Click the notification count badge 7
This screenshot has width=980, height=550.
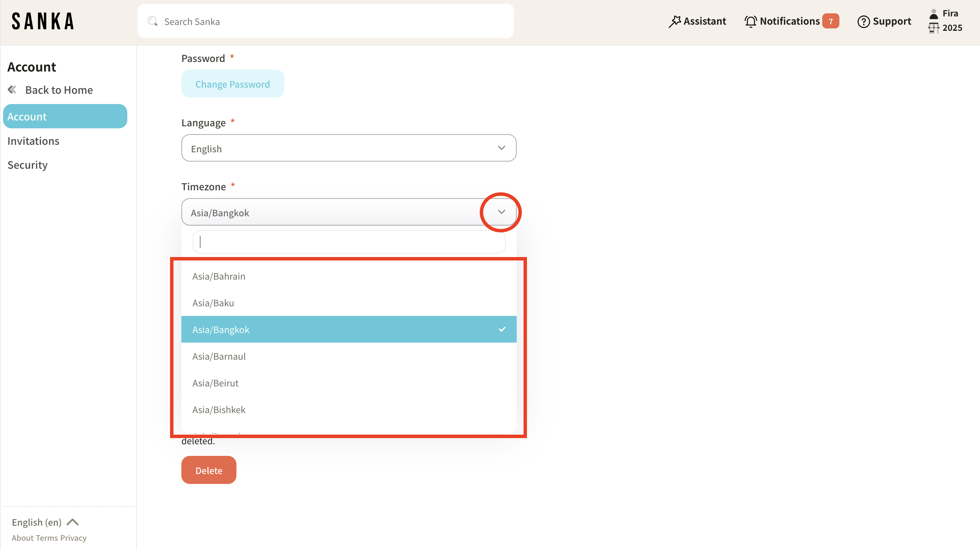click(x=830, y=21)
